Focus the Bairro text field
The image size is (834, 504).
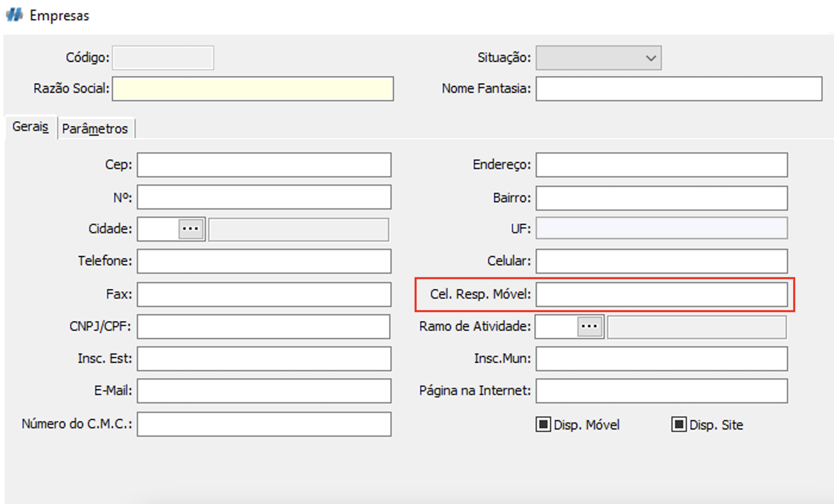[661, 198]
